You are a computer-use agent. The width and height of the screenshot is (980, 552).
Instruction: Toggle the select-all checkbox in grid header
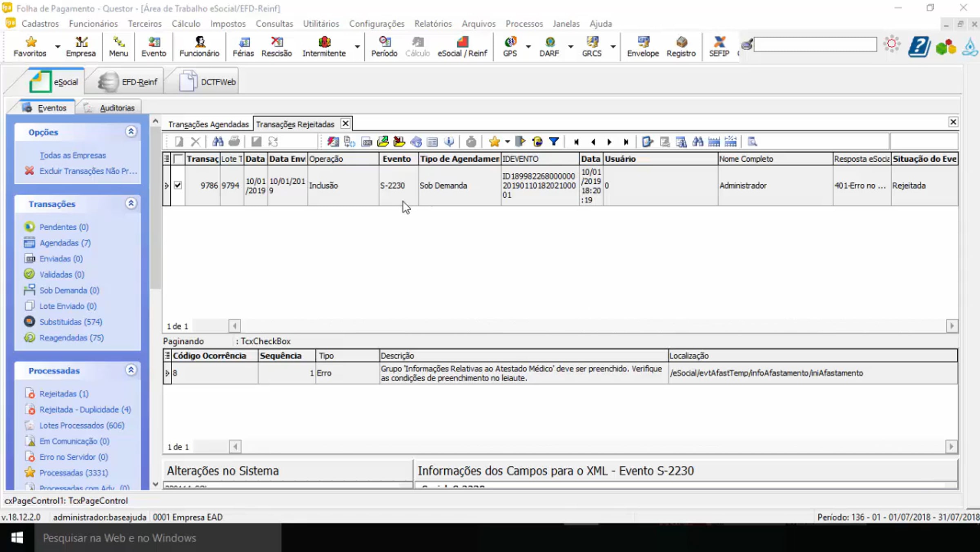pyautogui.click(x=178, y=159)
